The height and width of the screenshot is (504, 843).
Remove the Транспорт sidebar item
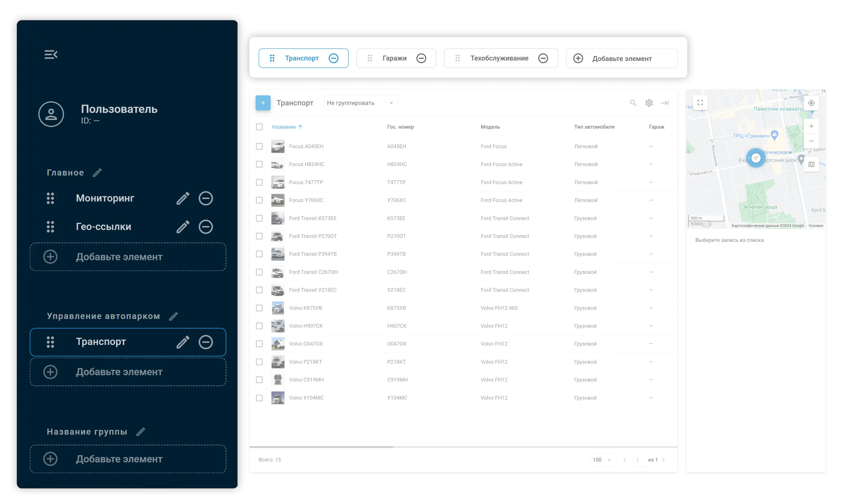click(206, 342)
